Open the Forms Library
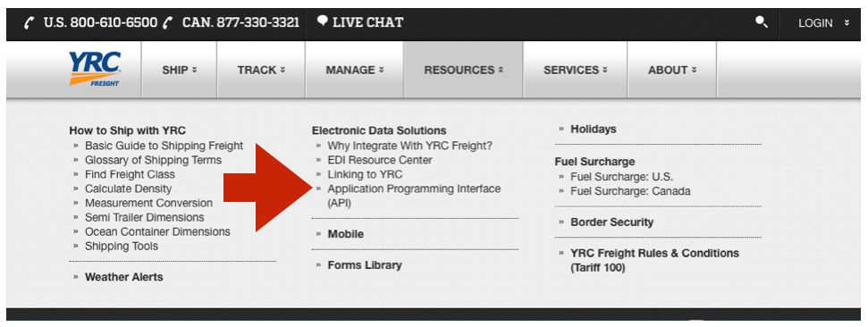Image resolution: width=868 pixels, height=327 pixels. coord(365,265)
